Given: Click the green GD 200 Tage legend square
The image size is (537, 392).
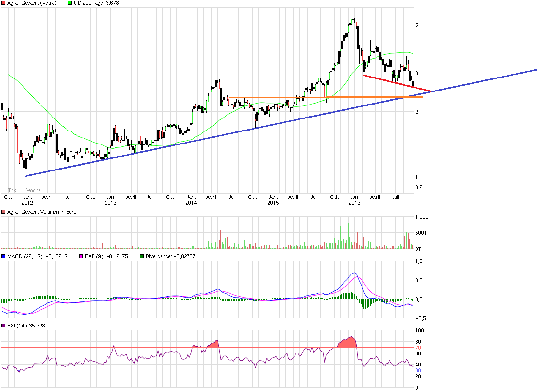Looking at the screenshot, I should (x=69, y=3).
